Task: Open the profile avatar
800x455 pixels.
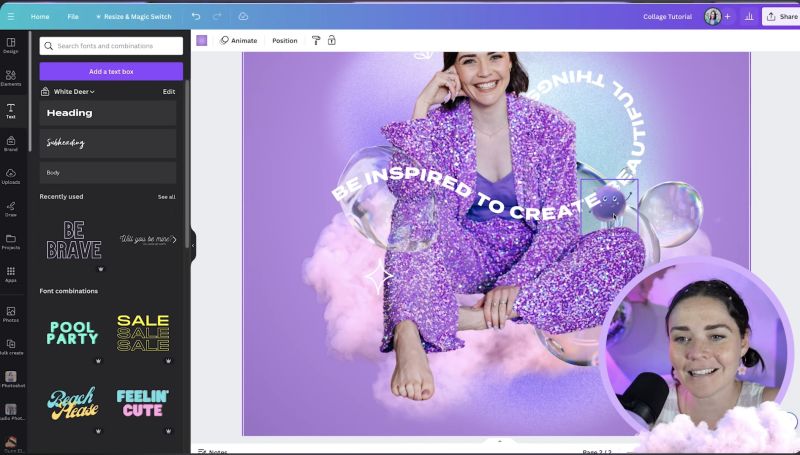Action: coord(712,16)
